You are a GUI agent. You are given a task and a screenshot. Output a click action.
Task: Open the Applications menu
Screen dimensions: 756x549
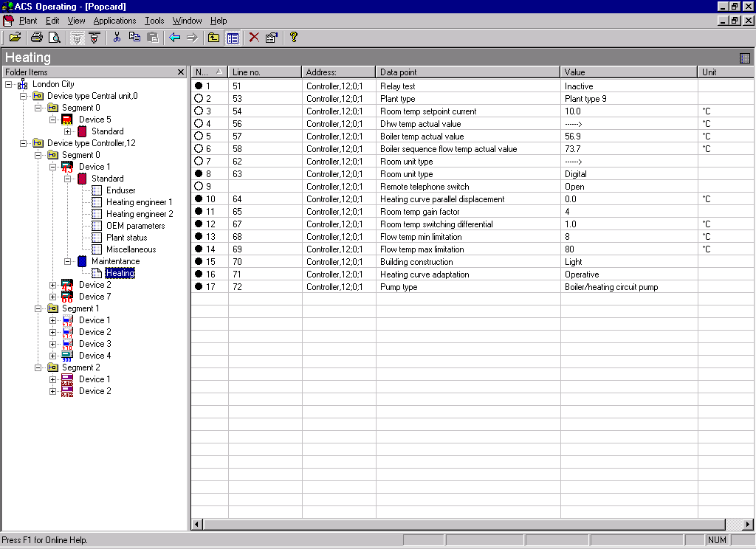pos(114,21)
